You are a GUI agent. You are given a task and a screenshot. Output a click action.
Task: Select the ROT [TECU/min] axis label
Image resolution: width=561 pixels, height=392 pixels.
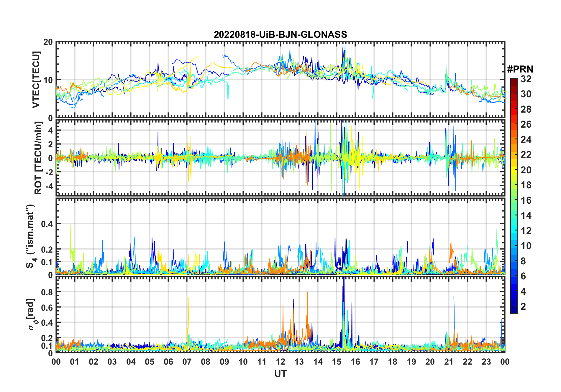pyautogui.click(x=38, y=158)
